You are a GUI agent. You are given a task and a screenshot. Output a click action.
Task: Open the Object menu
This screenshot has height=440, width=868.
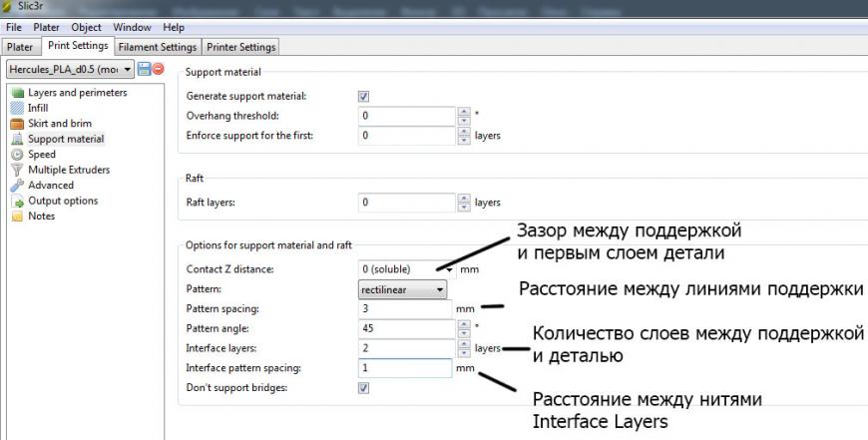(x=87, y=27)
